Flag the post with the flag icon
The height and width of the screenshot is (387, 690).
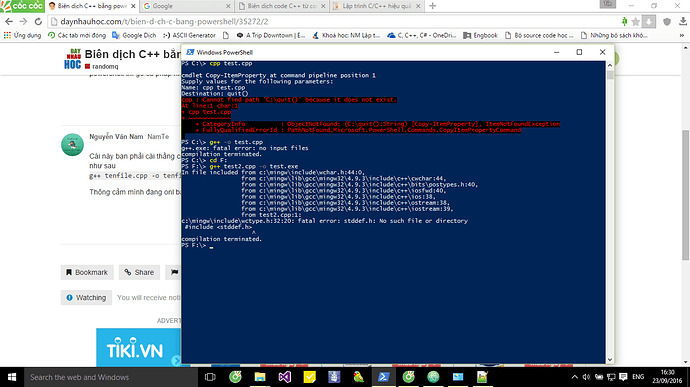[x=174, y=273]
